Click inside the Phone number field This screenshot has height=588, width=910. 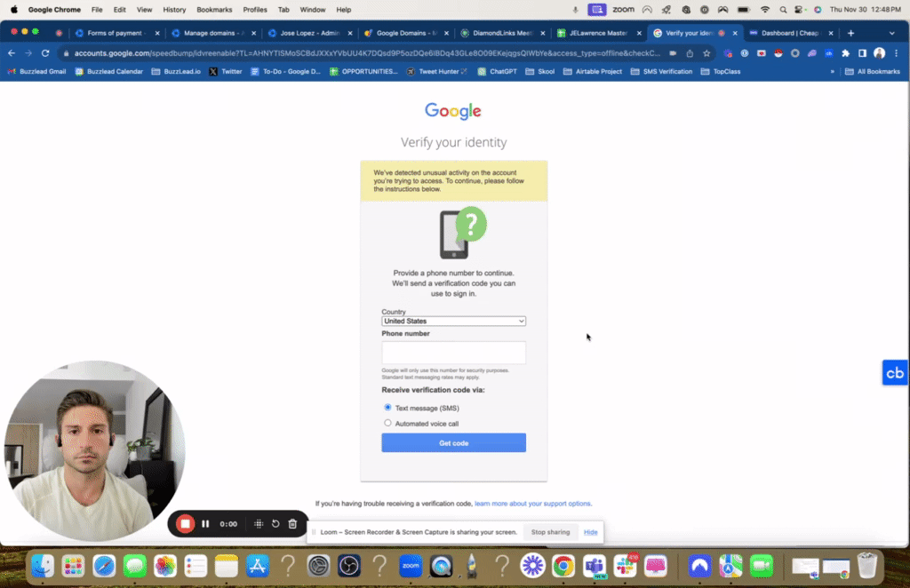tap(453, 353)
